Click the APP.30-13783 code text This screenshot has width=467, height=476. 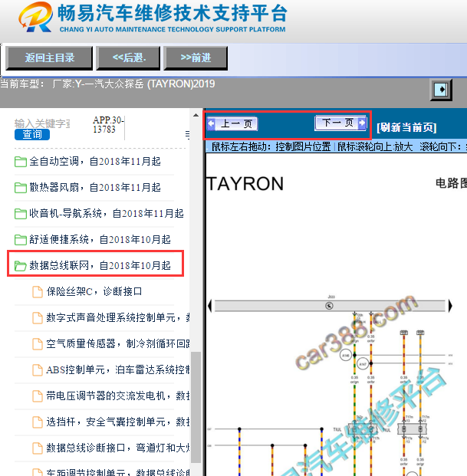108,125
